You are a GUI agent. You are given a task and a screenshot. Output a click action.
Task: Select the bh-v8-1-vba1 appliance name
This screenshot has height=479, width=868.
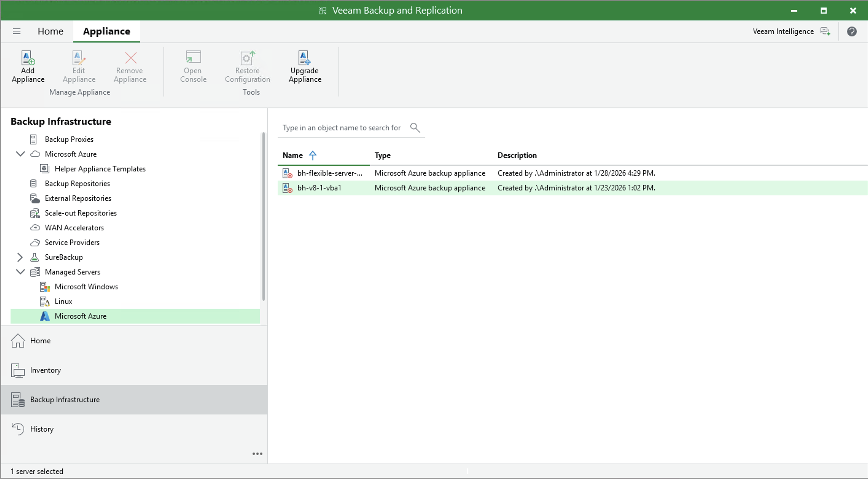coord(319,188)
